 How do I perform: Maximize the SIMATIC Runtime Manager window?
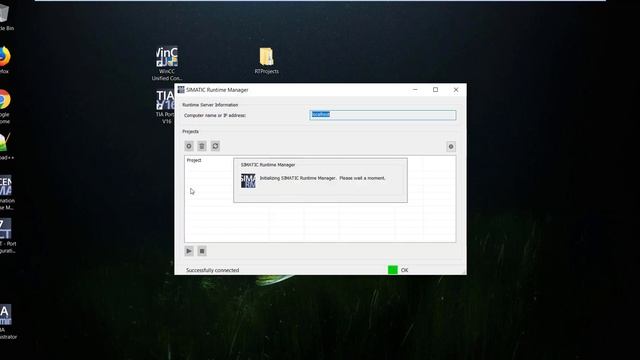pyautogui.click(x=436, y=90)
